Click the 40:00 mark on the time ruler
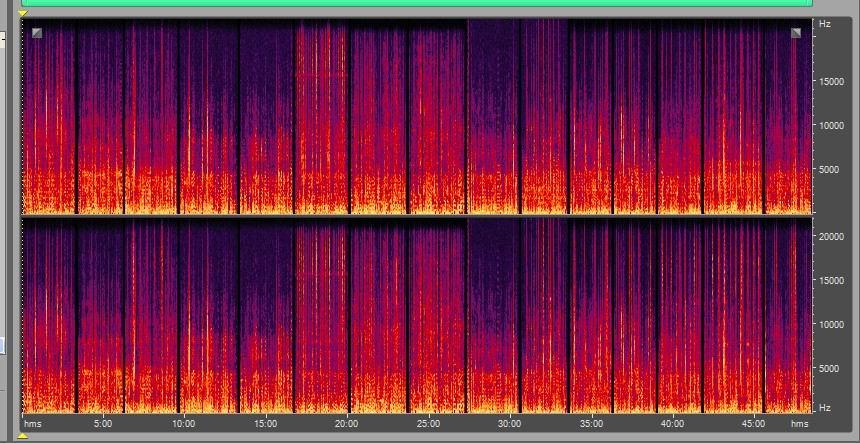 672,424
